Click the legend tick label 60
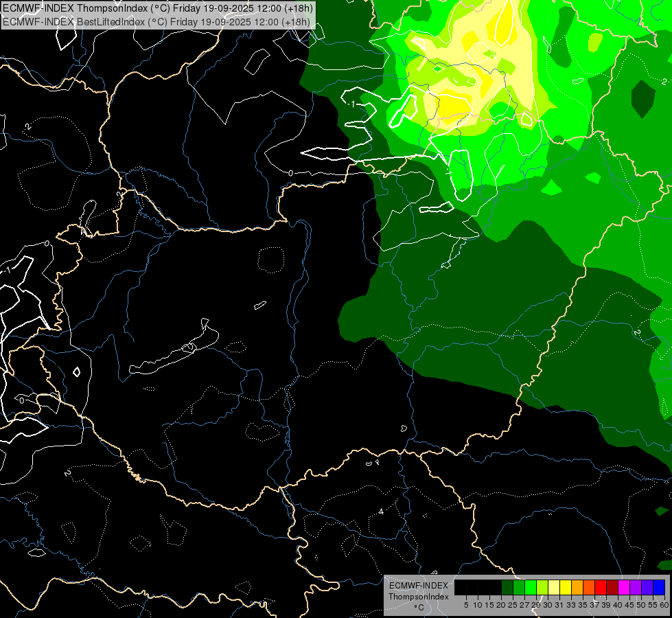Screen dimensions: 672x618 tap(664, 605)
